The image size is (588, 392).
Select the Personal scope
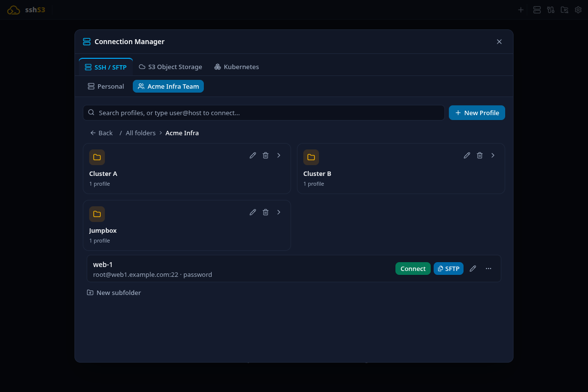(106, 86)
